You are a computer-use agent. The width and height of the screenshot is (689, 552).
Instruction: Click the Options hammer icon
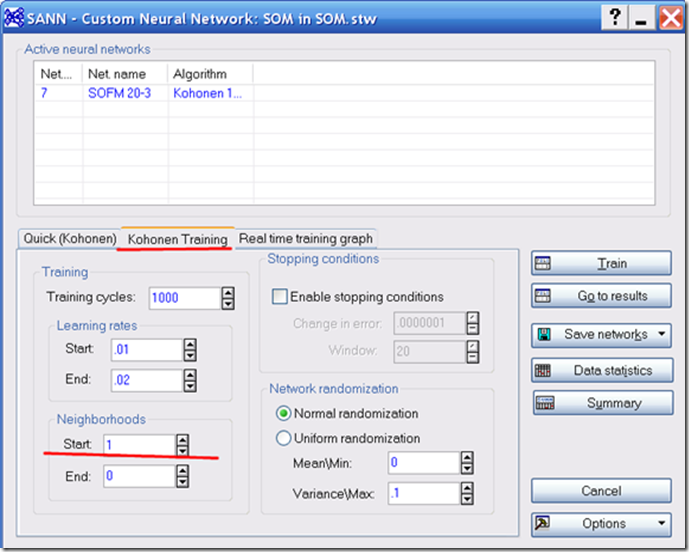coord(542,523)
